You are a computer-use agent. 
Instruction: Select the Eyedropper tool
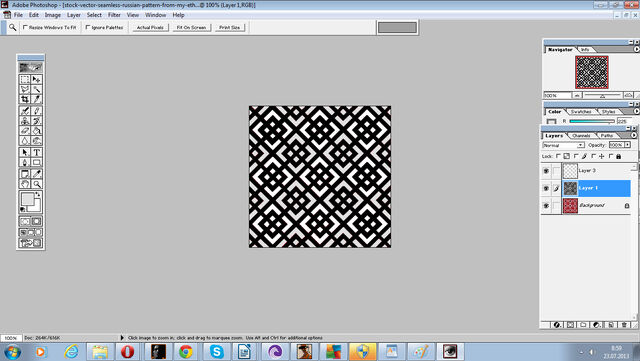tap(37, 174)
